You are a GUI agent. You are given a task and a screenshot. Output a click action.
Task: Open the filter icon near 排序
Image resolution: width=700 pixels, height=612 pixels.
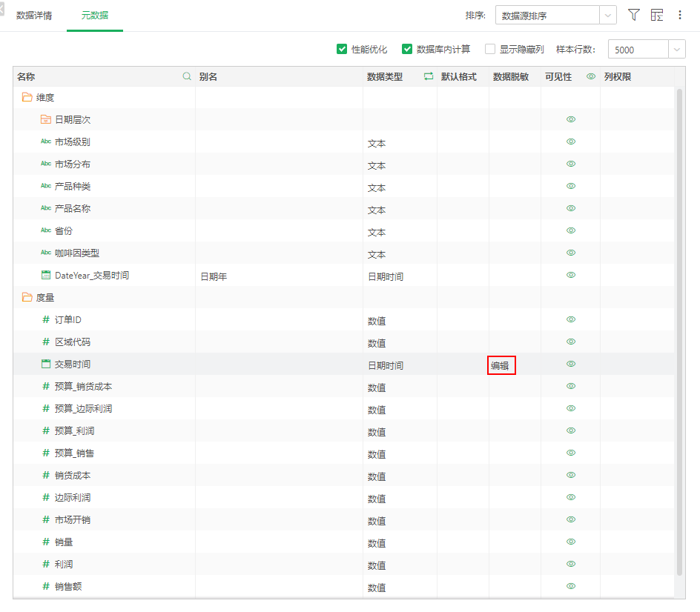coord(634,14)
